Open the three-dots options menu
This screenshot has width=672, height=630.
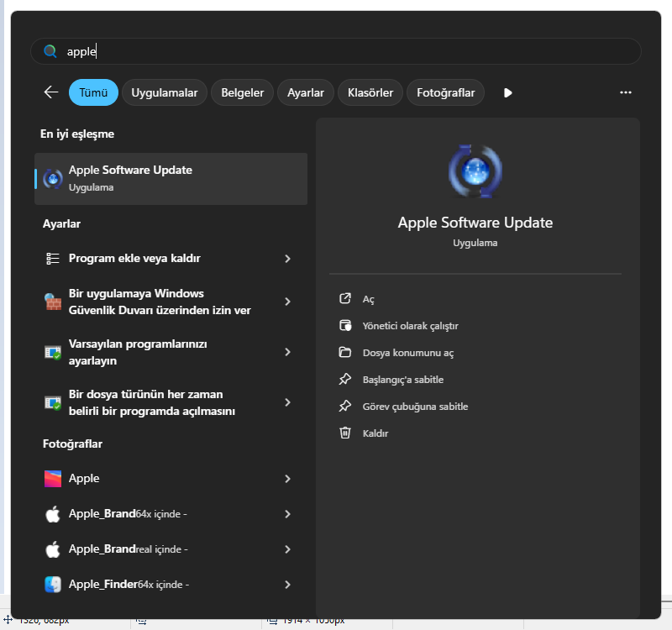point(625,92)
